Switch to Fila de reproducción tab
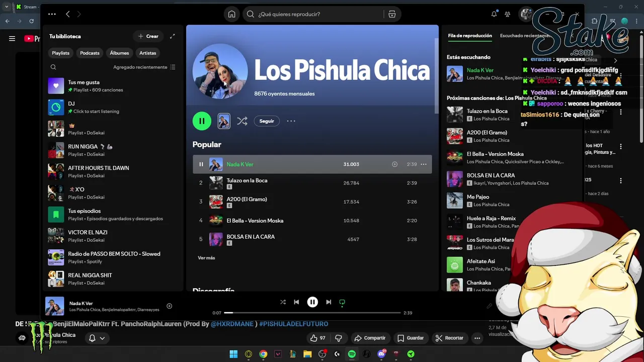Screen dimensions: 644x362 coord(470,36)
